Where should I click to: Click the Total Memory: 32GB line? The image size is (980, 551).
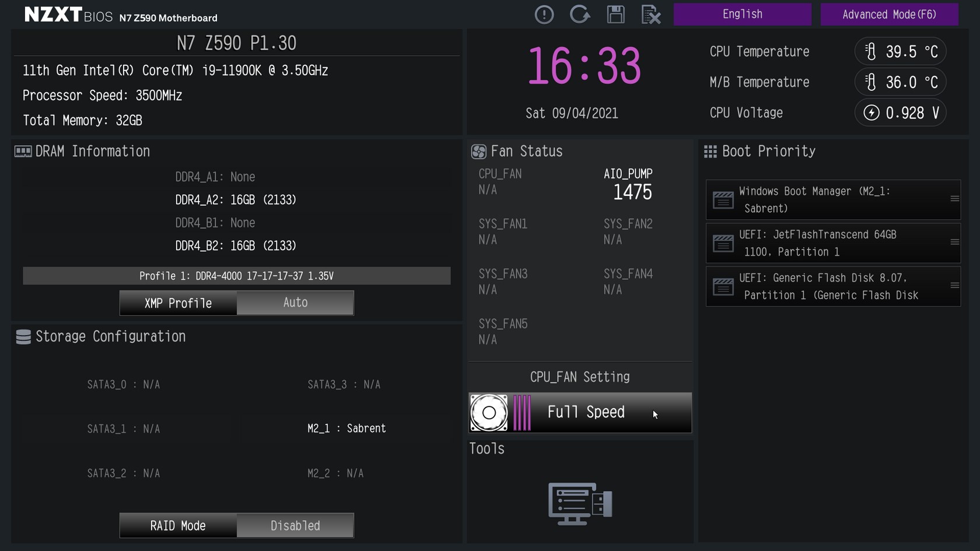[x=82, y=121]
